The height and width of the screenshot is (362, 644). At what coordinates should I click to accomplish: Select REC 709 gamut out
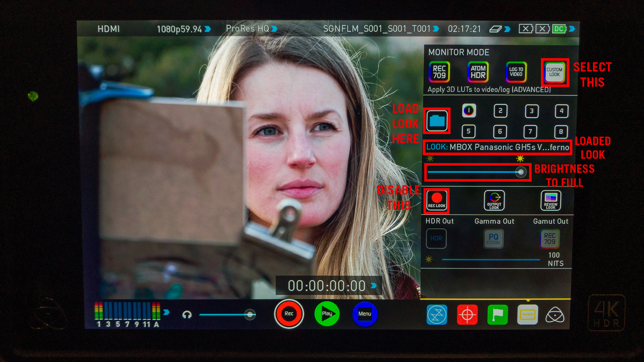[549, 239]
